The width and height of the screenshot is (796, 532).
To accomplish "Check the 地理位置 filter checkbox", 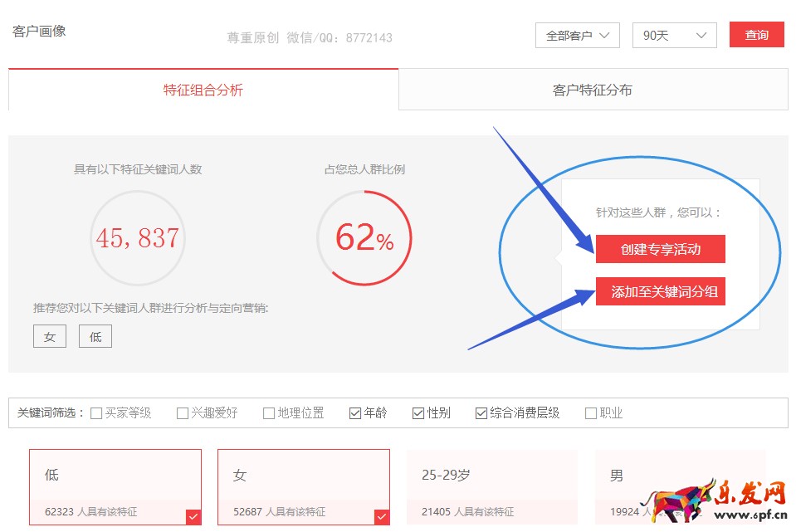I will point(269,413).
